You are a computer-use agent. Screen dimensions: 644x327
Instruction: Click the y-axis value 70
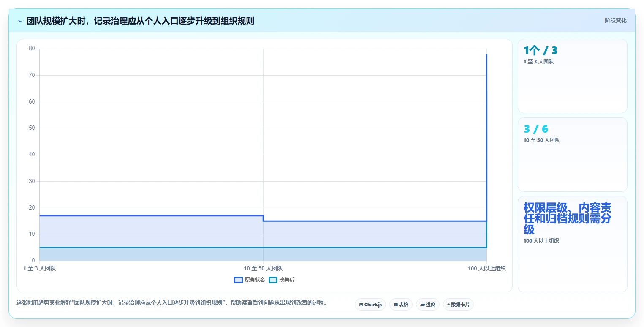click(32, 75)
